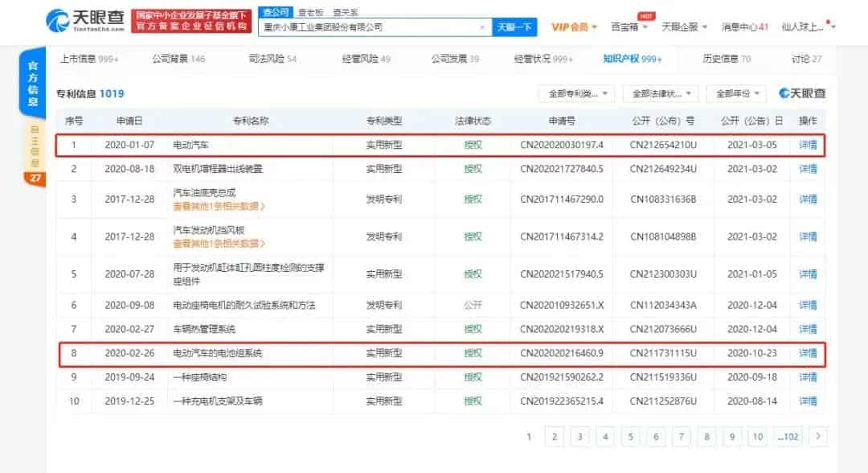Viewport: 868px width, 473px height.
Task: Open the VIP会员 dropdown
Action: click(574, 27)
